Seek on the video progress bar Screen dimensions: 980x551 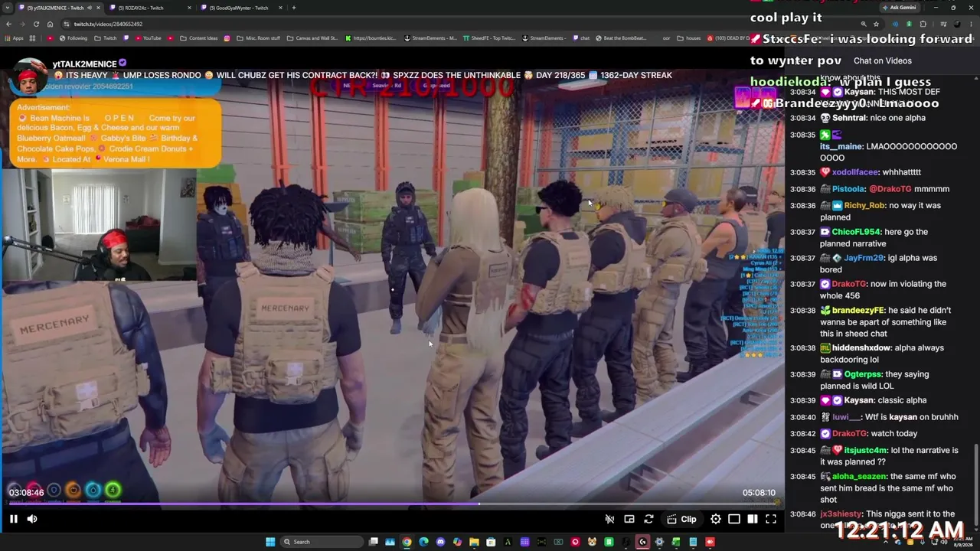point(392,504)
